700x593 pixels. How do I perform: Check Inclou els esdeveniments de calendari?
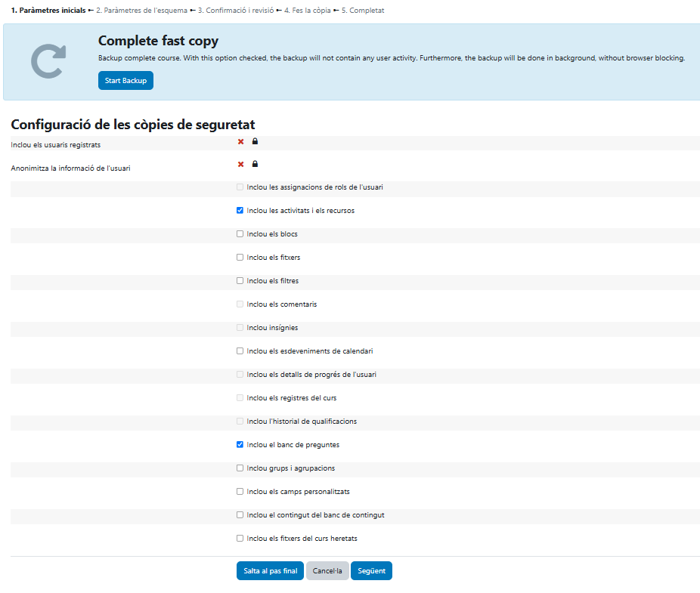point(240,351)
